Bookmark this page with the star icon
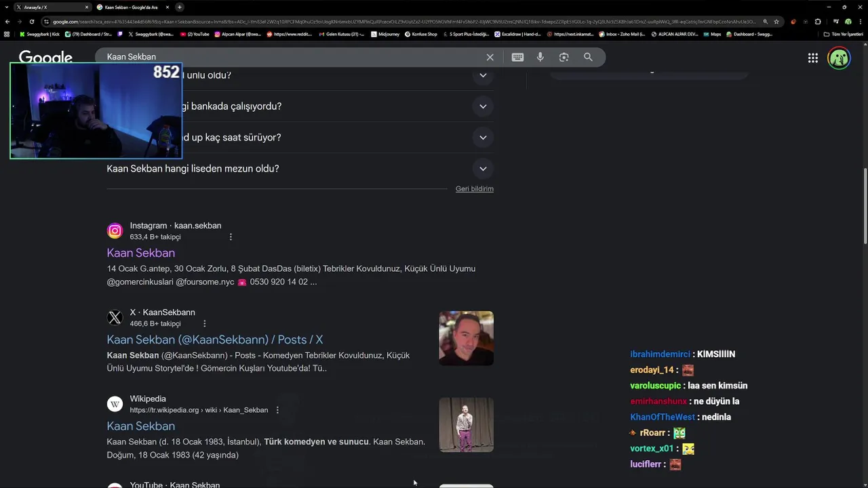 pos(776,22)
